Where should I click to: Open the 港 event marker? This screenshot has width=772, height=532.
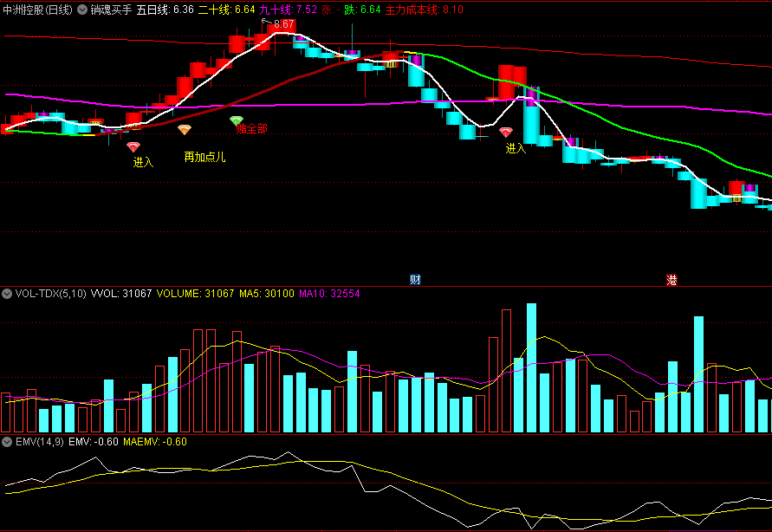[x=671, y=280]
